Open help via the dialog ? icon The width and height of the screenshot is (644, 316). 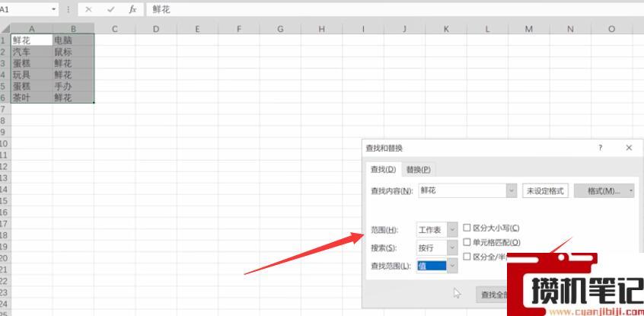600,148
